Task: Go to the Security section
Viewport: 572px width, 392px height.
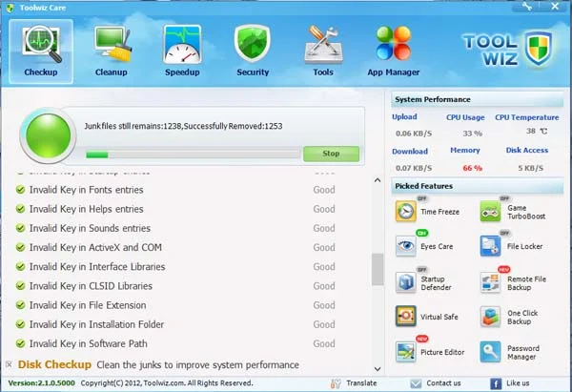Action: (x=253, y=52)
